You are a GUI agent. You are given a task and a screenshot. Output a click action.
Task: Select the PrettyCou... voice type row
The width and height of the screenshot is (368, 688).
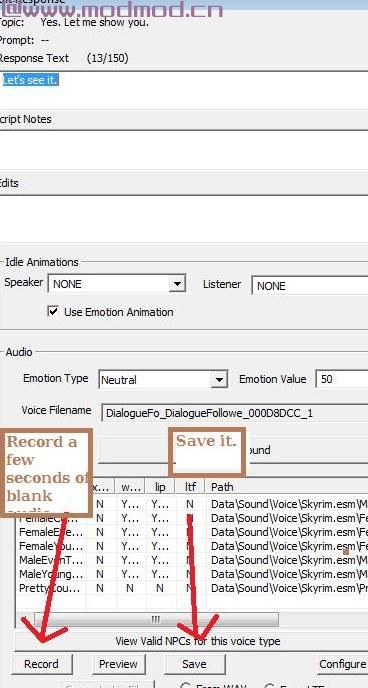(x=192, y=588)
